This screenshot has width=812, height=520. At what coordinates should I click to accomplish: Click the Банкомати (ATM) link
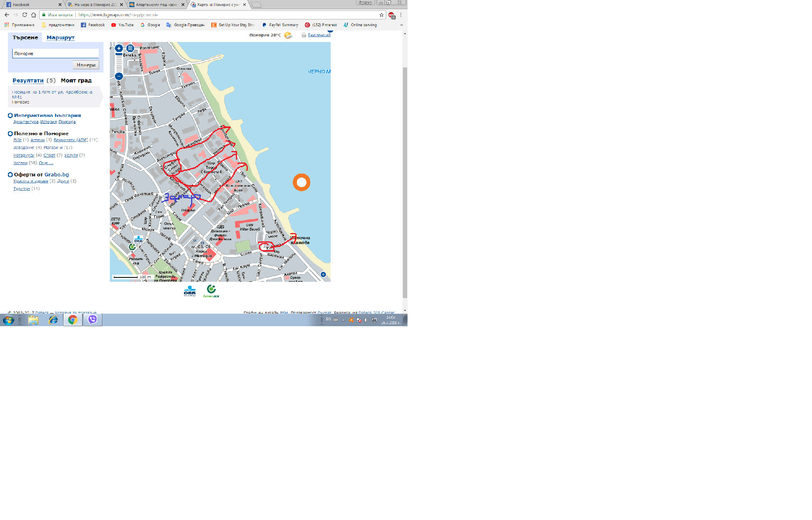[x=71, y=140]
